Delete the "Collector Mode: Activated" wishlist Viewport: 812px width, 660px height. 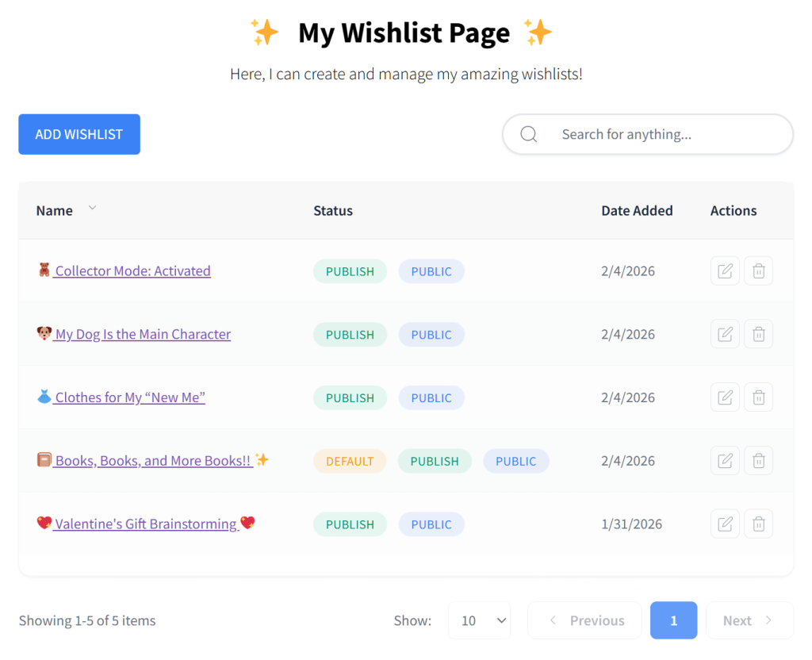pos(758,271)
